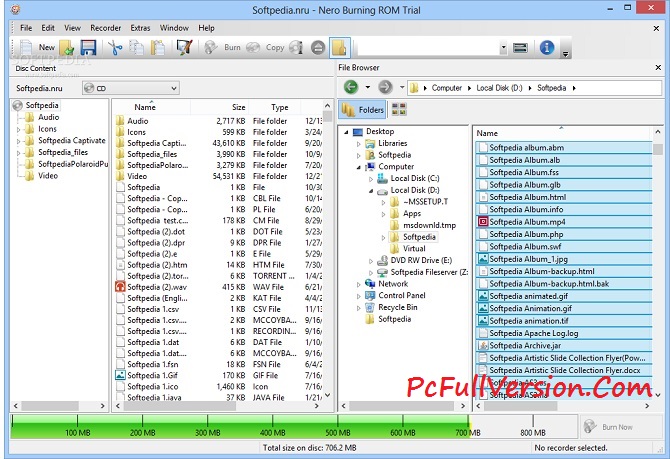The width and height of the screenshot is (670, 459).
Task: Expand the Icons folder in disc tree
Action: click(x=18, y=129)
